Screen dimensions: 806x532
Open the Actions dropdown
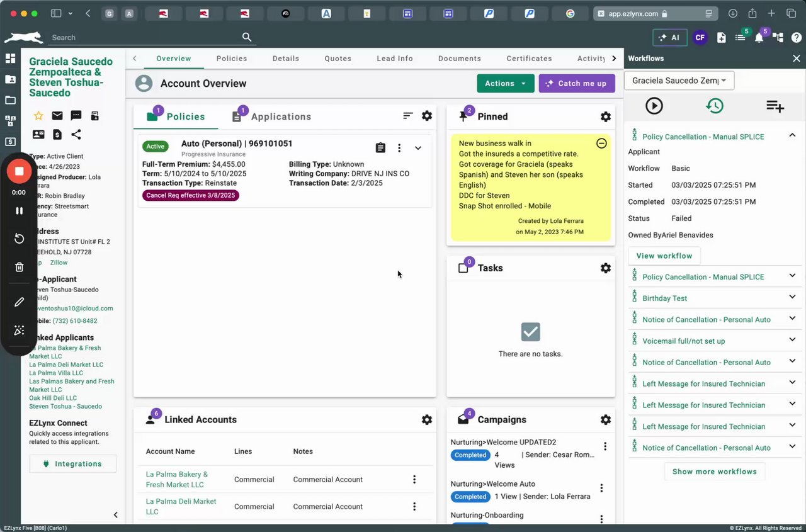tap(506, 84)
